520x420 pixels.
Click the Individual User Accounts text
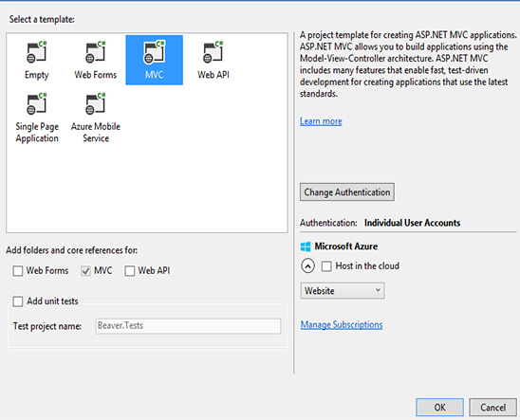(412, 223)
